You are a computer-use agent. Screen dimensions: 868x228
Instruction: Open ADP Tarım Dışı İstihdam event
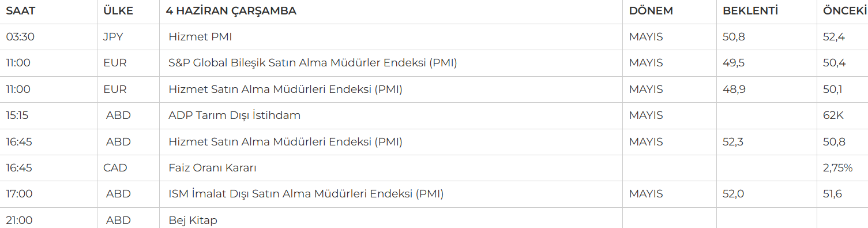[x=234, y=115]
